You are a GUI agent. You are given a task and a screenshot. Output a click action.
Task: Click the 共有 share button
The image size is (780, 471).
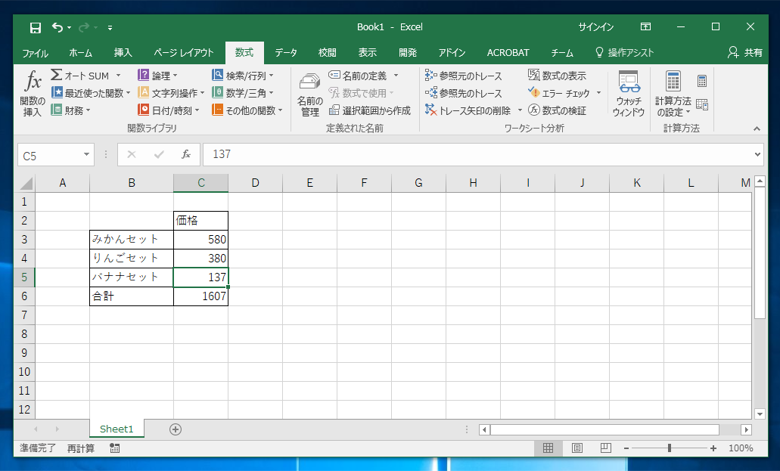click(x=745, y=53)
